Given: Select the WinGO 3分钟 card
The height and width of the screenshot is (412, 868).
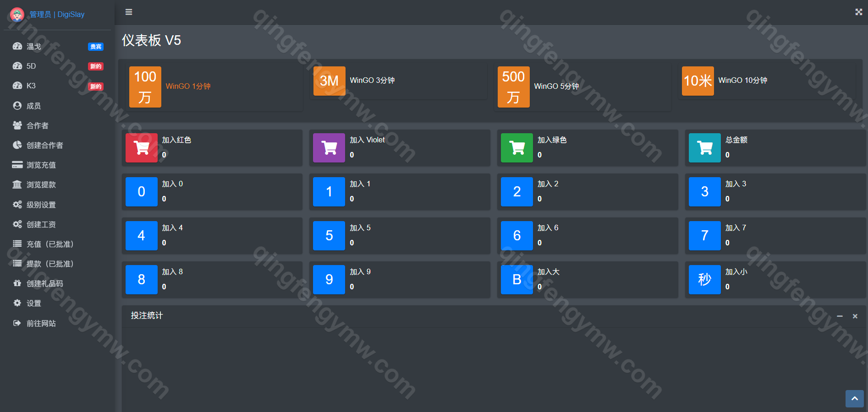Looking at the screenshot, I should pos(398,81).
